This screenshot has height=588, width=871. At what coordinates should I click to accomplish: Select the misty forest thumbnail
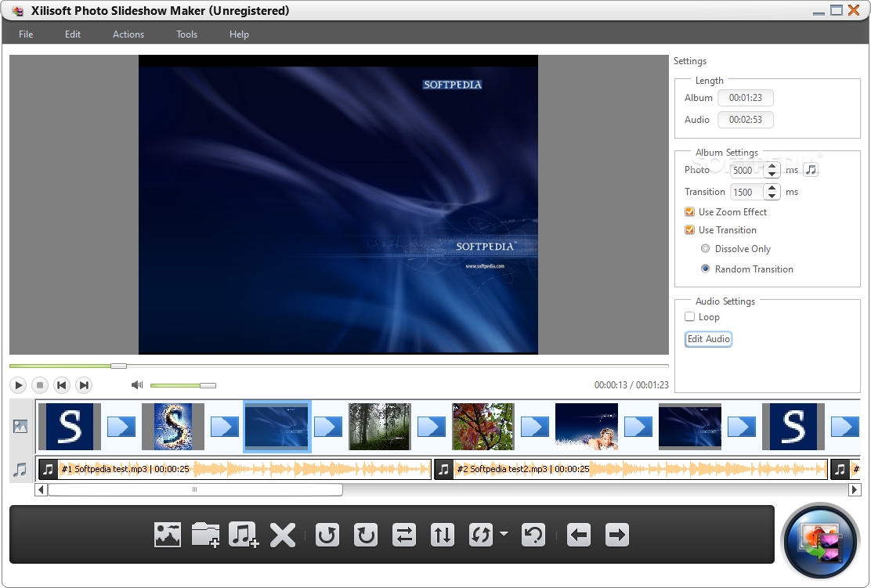379,427
